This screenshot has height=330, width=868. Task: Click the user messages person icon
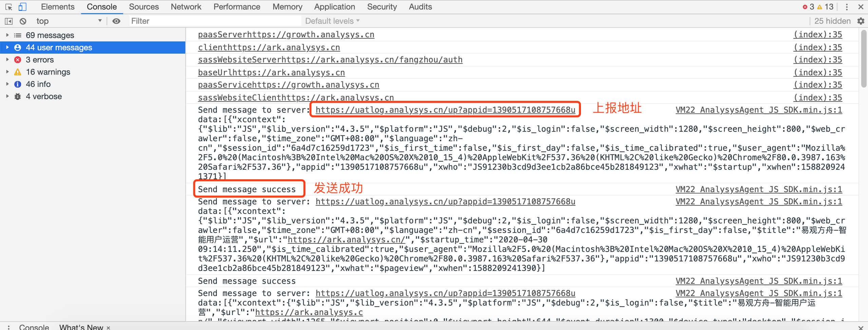pos(18,48)
